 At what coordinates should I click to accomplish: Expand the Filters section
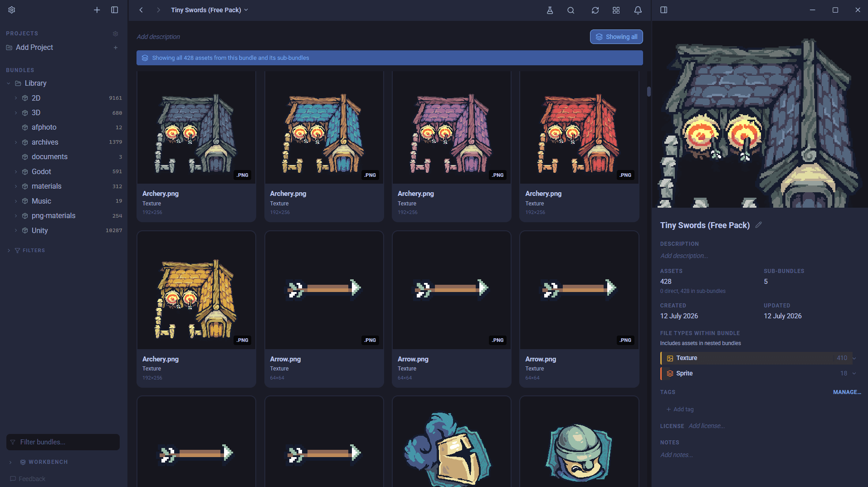click(x=9, y=250)
